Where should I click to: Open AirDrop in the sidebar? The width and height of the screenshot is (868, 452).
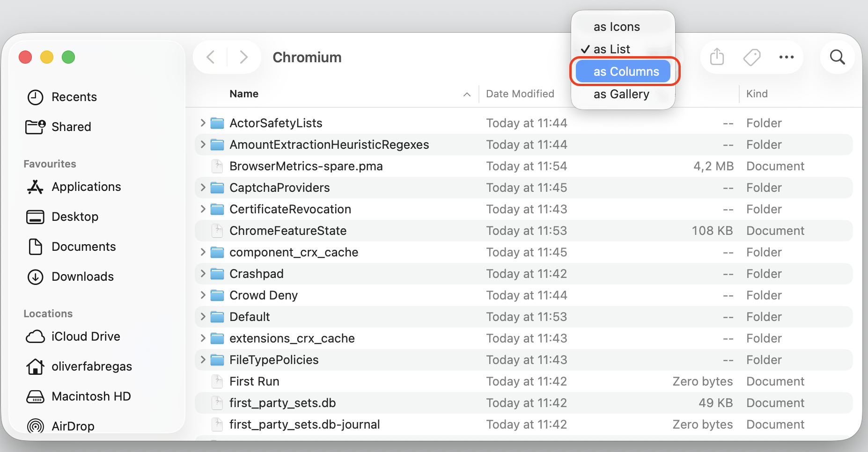(61, 426)
